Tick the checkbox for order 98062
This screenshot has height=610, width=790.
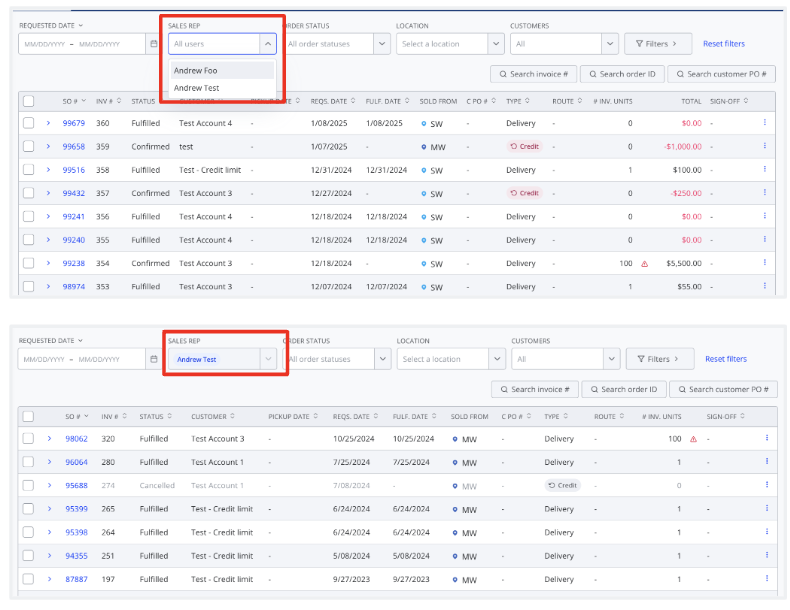coord(29,438)
